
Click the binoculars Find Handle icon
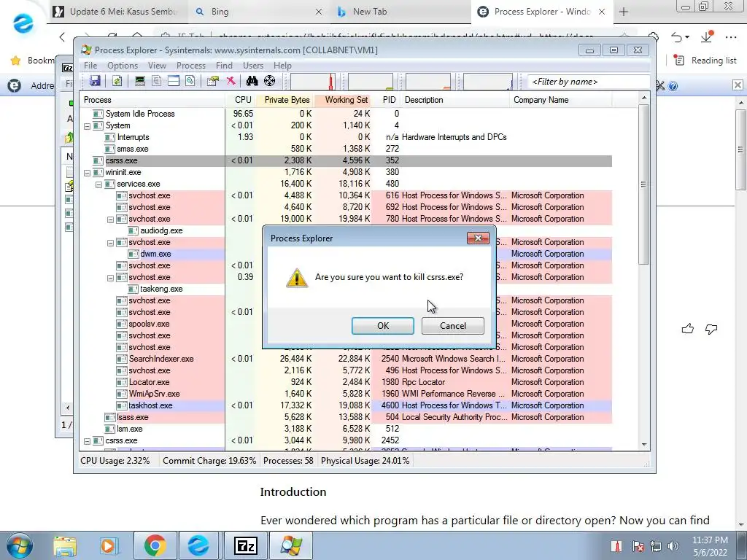[x=252, y=81]
